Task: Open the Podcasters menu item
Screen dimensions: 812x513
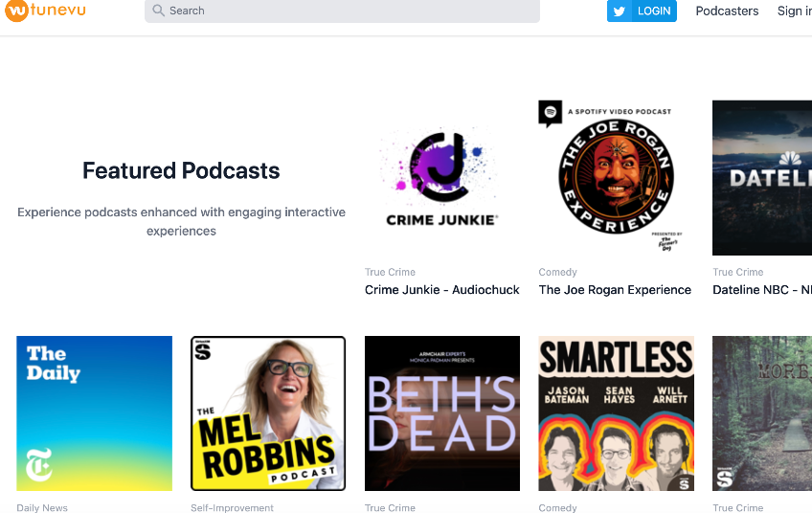Action: click(727, 11)
